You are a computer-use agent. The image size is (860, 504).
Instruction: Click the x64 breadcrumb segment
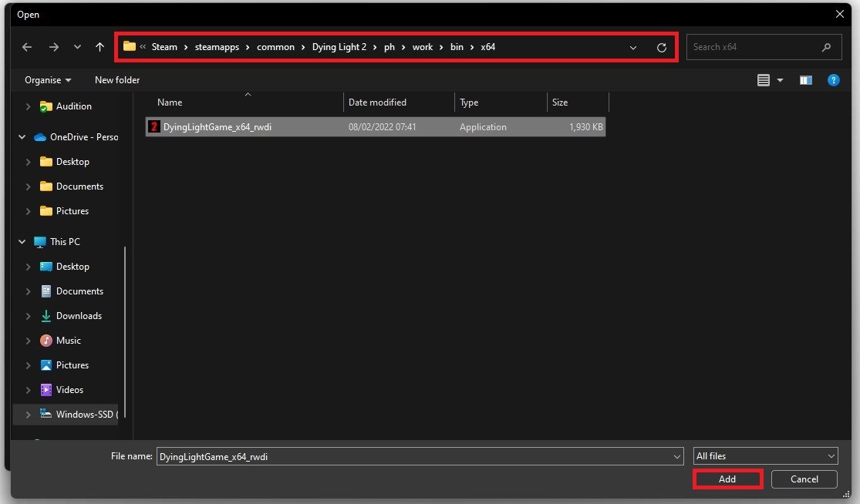point(488,47)
